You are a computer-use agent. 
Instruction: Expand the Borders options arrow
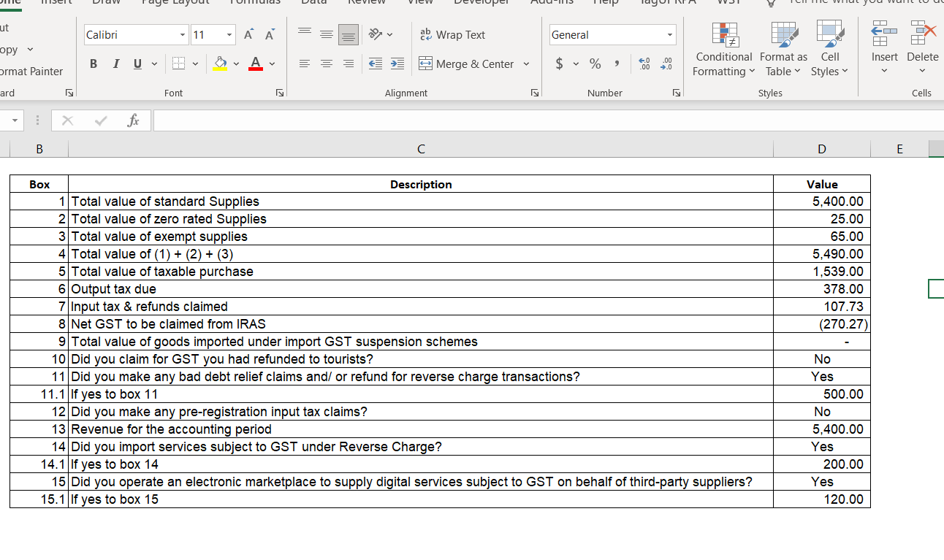[x=195, y=64]
